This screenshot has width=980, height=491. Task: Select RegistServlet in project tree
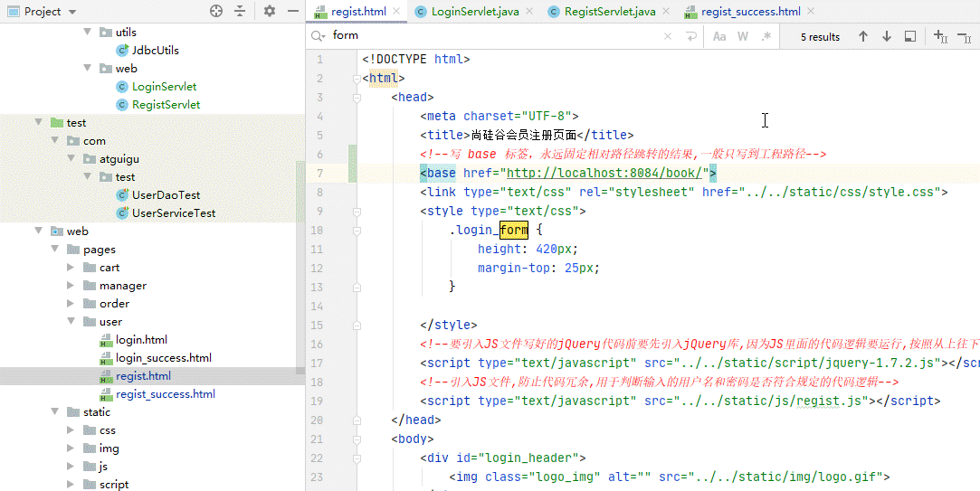(166, 104)
